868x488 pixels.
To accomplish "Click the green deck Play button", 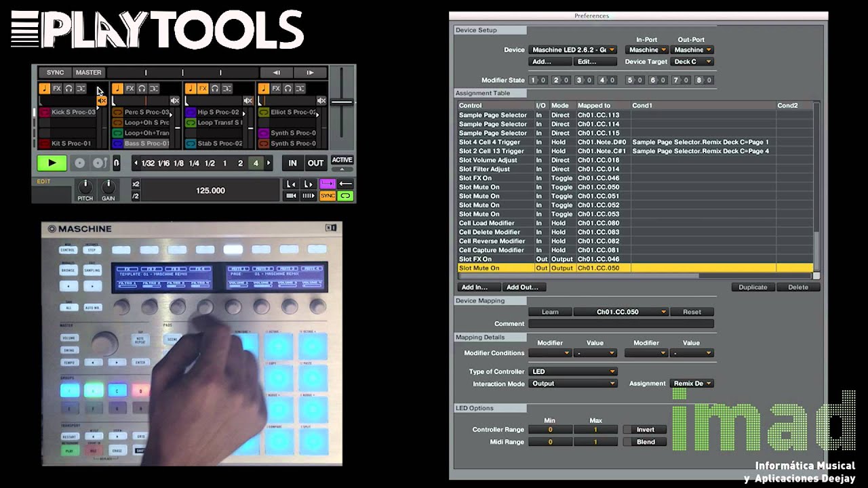I will tap(52, 163).
